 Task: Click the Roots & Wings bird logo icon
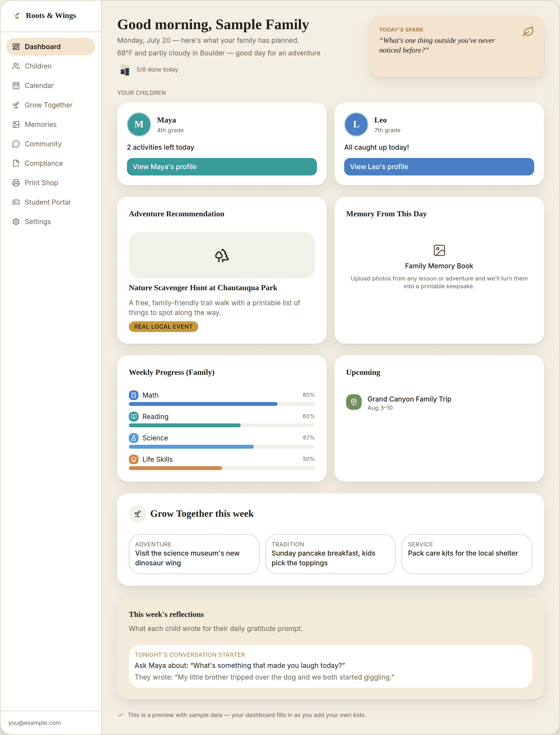[16, 16]
